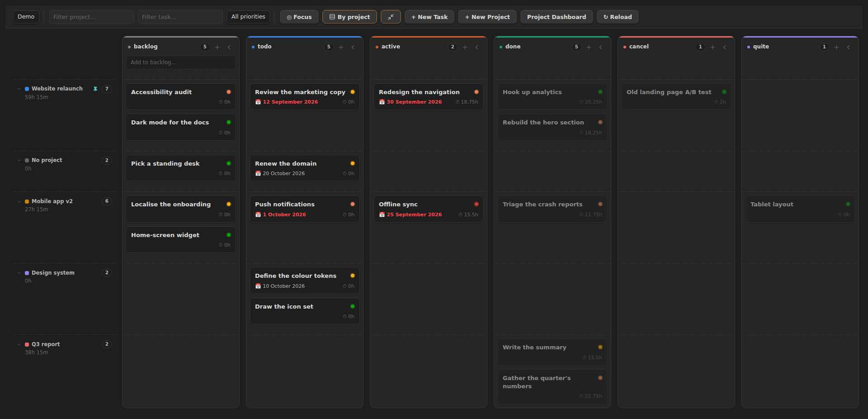Click calendar icon on Offline sync card
The width and height of the screenshot is (868, 419).
382,215
